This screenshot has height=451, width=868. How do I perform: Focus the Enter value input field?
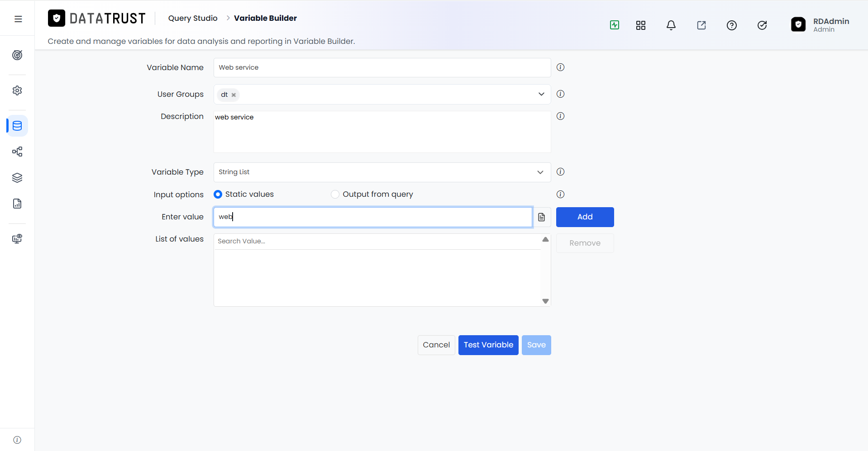[x=373, y=217]
